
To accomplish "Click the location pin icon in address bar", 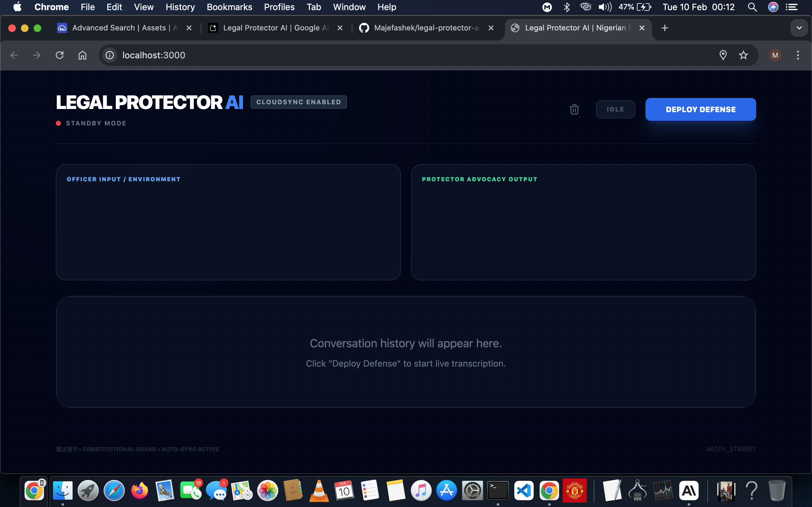I will pyautogui.click(x=723, y=55).
